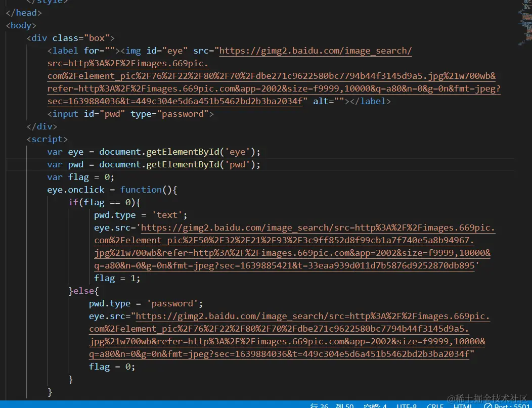Click the }else{ line
The height and width of the screenshot is (408, 532).
[83, 291]
